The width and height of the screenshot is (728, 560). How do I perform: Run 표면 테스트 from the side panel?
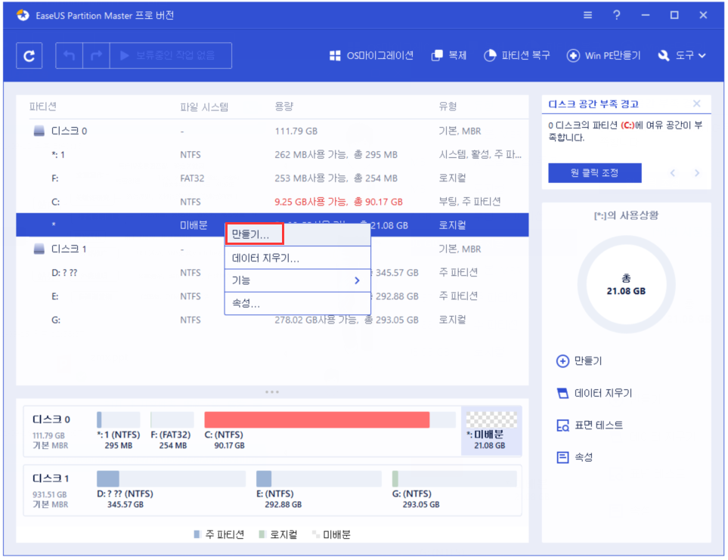coord(589,425)
